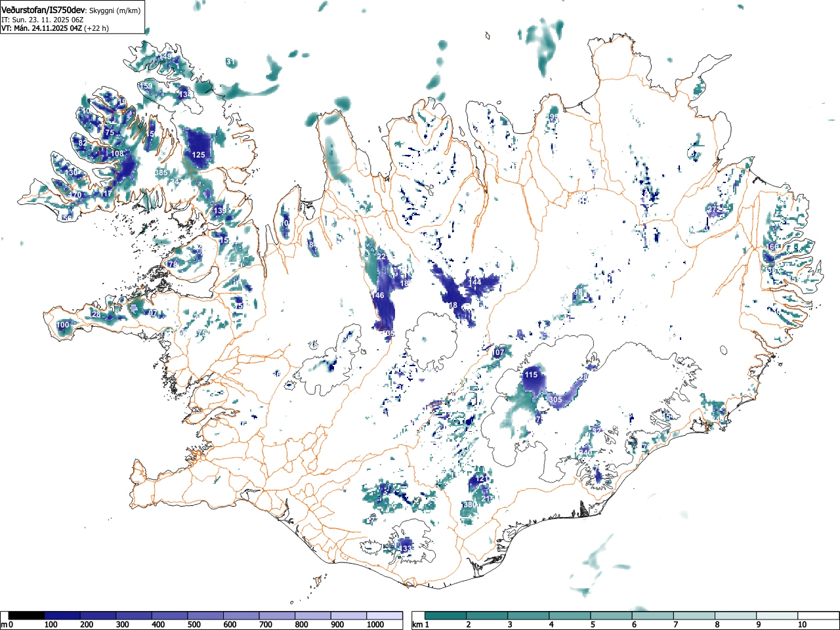Screen dimensions: 840x630
Task: Click the '121' visibility value on the map
Action: 481,478
